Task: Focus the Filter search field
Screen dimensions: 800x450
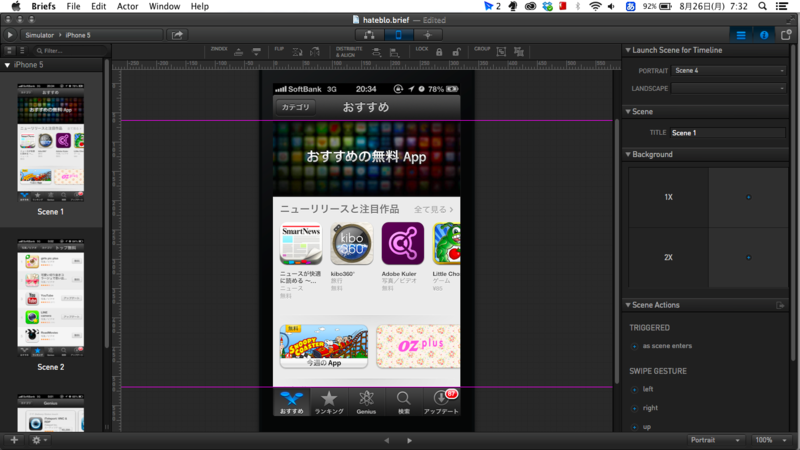Action: (x=70, y=51)
